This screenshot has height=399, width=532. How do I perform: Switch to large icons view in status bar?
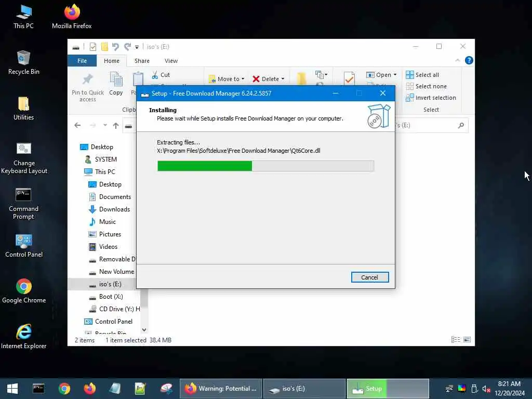(x=467, y=340)
